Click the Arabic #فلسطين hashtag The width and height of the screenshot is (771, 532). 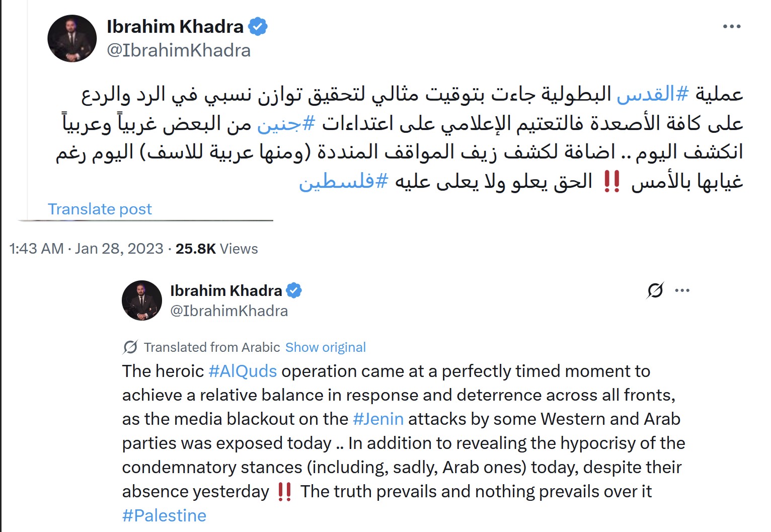pyautogui.click(x=343, y=181)
